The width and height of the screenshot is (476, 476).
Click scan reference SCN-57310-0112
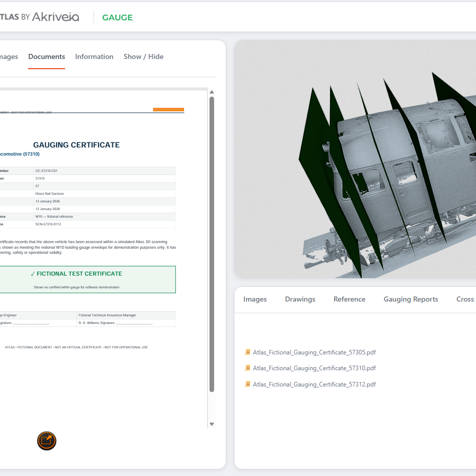[x=48, y=224]
